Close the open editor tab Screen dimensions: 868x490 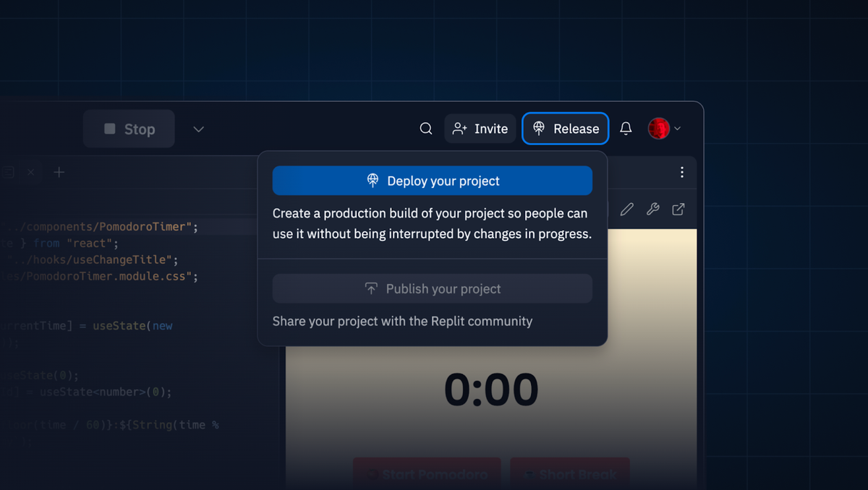[x=30, y=172]
